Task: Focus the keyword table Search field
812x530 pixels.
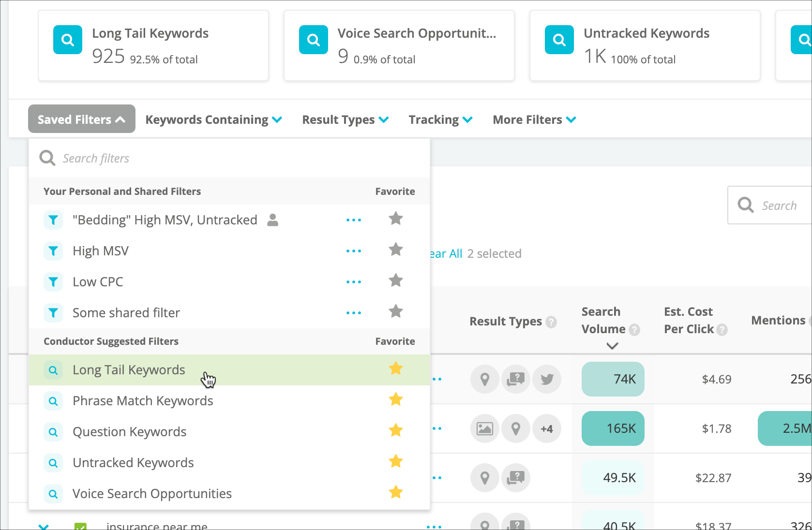Action: [770, 205]
